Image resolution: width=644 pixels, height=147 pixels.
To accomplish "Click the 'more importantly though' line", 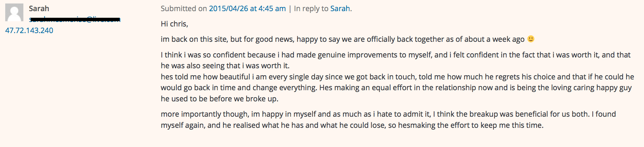I will [x=388, y=114].
